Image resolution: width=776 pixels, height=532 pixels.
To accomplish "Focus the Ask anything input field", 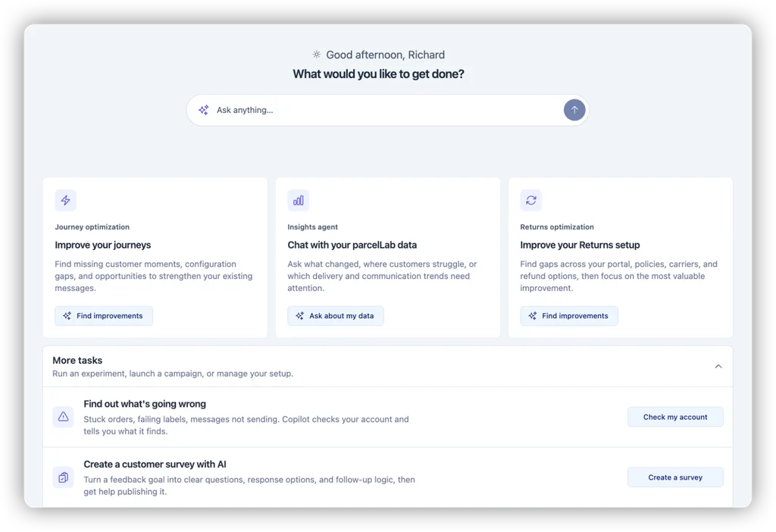I will click(387, 110).
